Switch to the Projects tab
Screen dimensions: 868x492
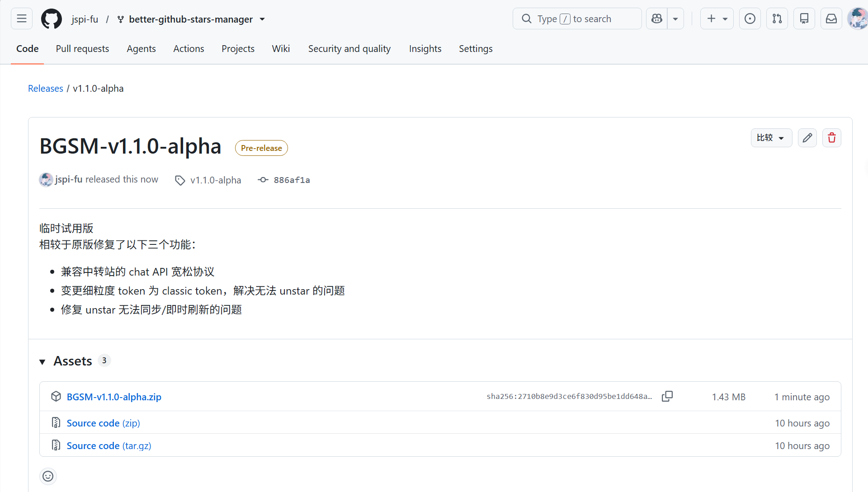tap(238, 49)
